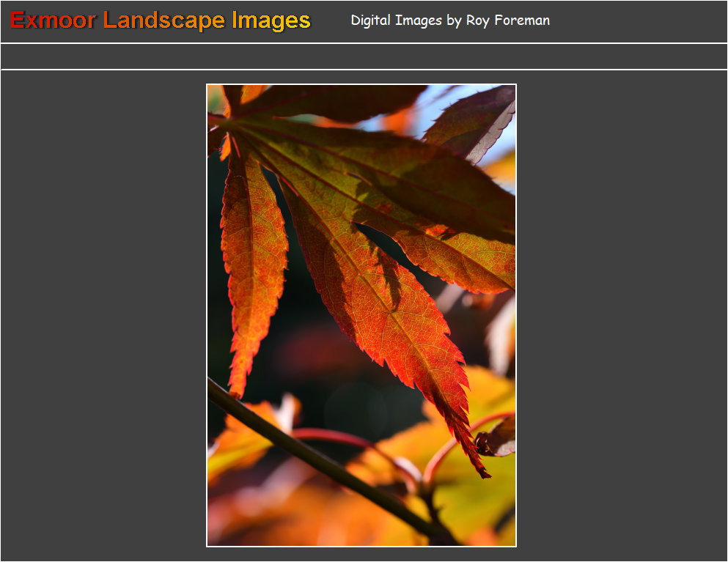Click the word "Images" in the gradient title
The height and width of the screenshot is (562, 728).
click(271, 21)
